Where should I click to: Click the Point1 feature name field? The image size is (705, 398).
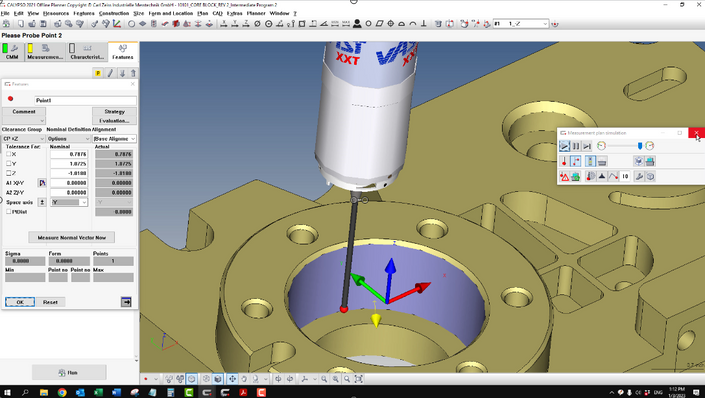85,100
